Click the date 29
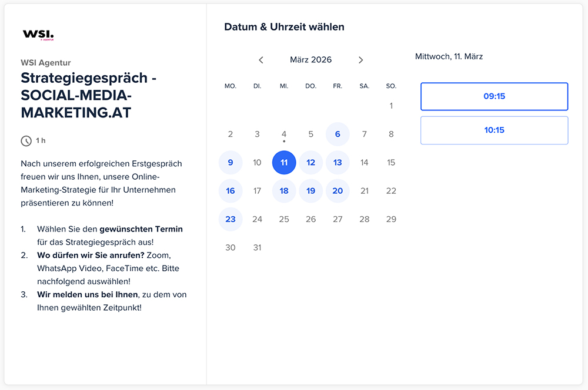 [x=391, y=219]
